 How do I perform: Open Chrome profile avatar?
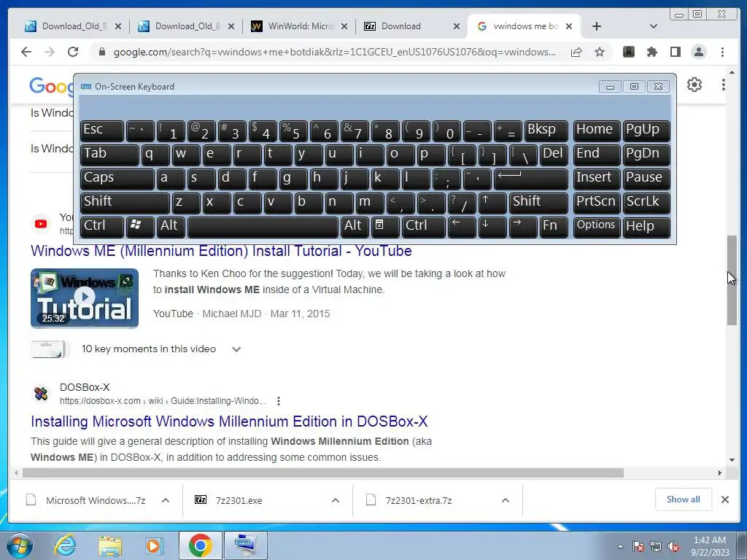pyautogui.click(x=699, y=52)
